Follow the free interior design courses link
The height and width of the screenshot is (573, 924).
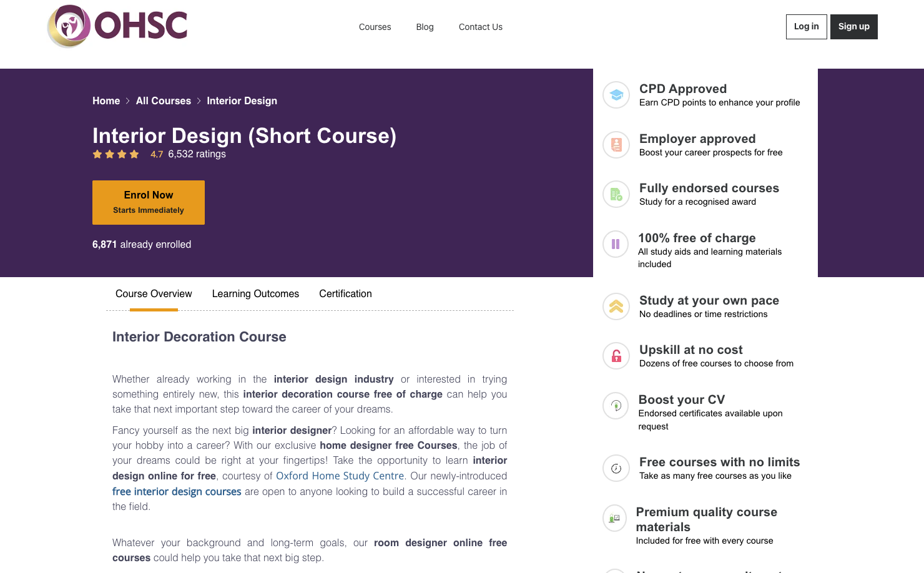177,491
